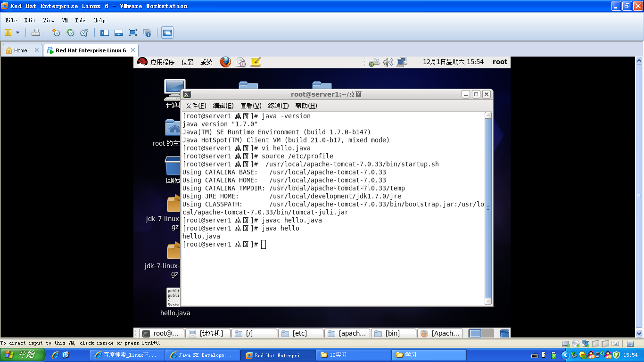Switch to the [Apach...] Firefox taskbar button
Image resolution: width=644 pixels, height=362 pixels.
pos(439,333)
